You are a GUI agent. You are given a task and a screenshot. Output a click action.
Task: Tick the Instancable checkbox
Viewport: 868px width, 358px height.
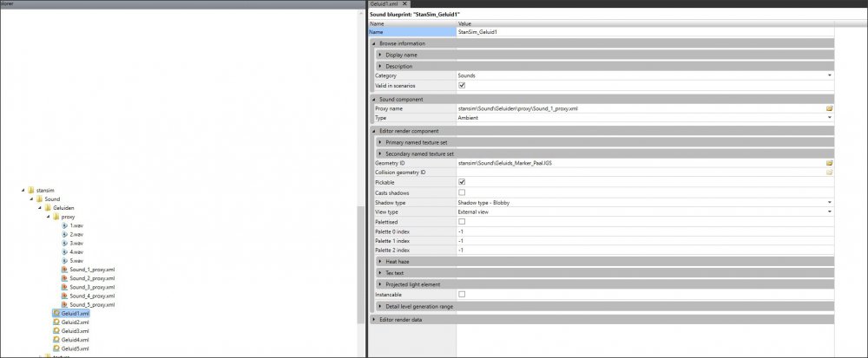(x=462, y=295)
